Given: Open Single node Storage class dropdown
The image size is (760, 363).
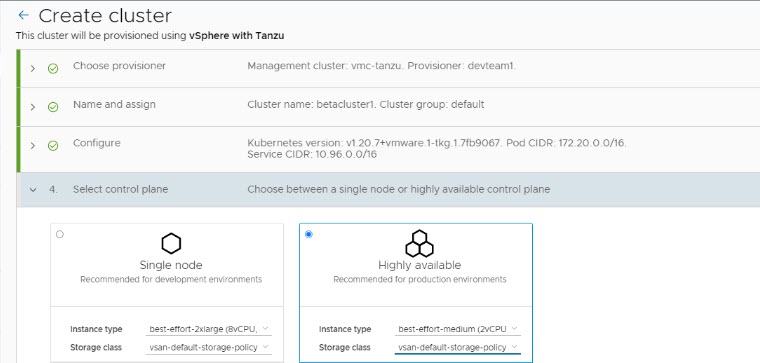Looking at the screenshot, I should pos(208,347).
